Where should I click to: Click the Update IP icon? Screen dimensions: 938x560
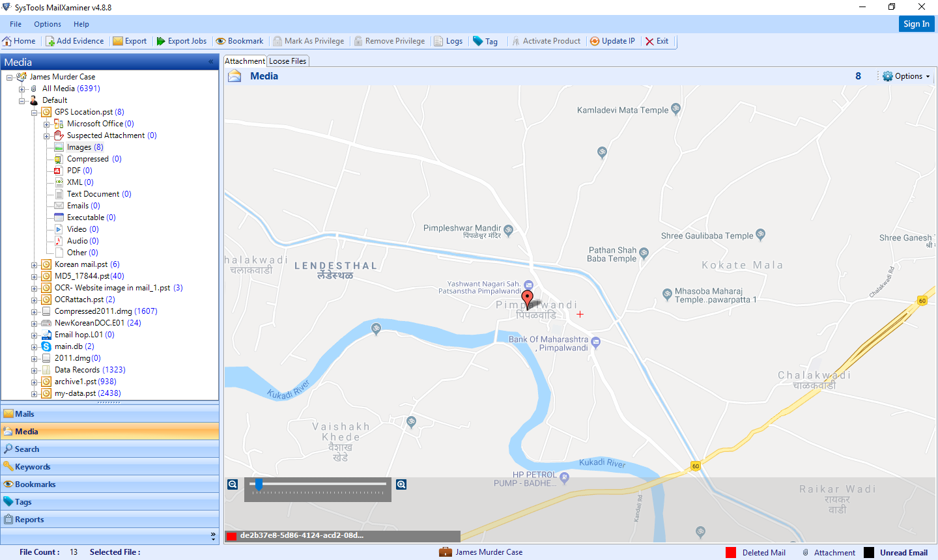click(x=595, y=41)
